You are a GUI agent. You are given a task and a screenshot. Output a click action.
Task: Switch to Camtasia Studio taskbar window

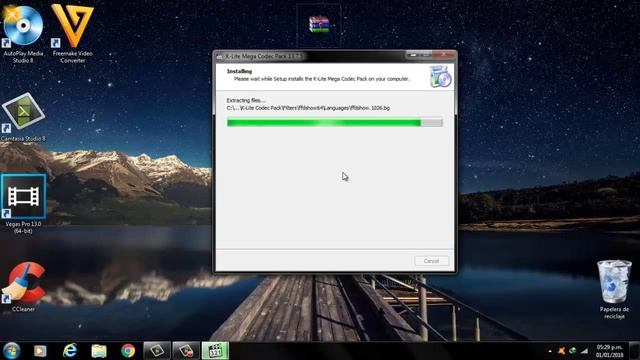click(x=157, y=351)
